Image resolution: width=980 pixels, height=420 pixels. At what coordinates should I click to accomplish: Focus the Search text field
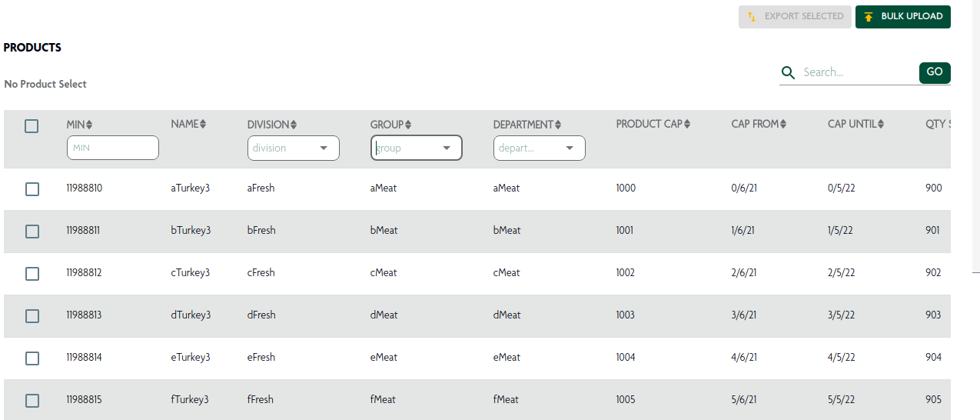[x=857, y=72]
